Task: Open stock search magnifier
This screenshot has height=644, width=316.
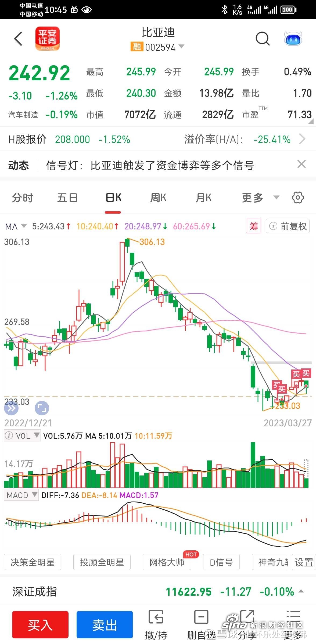Action: [263, 39]
